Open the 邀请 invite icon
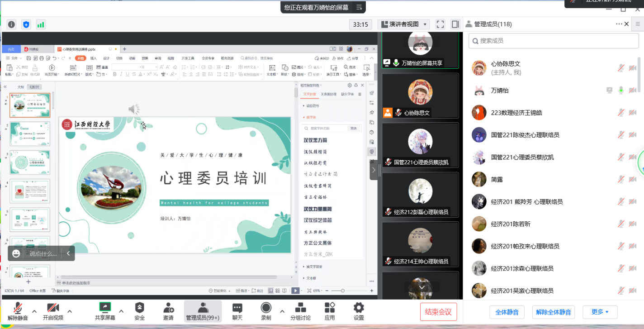The width and height of the screenshot is (644, 329). pos(168,311)
